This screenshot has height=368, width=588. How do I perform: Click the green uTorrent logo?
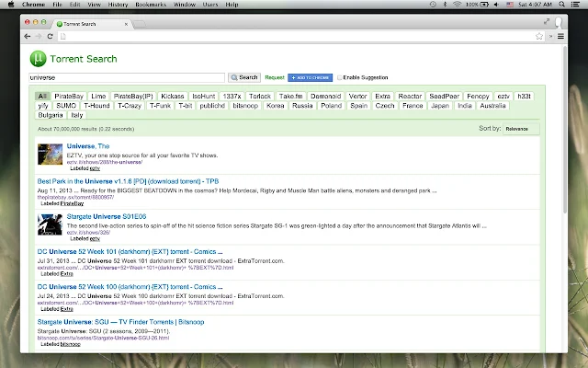pyautogui.click(x=38, y=59)
